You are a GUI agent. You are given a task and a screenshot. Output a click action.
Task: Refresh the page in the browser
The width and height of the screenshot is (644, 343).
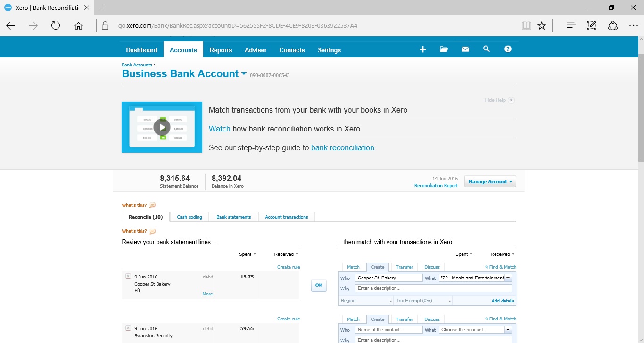[56, 25]
